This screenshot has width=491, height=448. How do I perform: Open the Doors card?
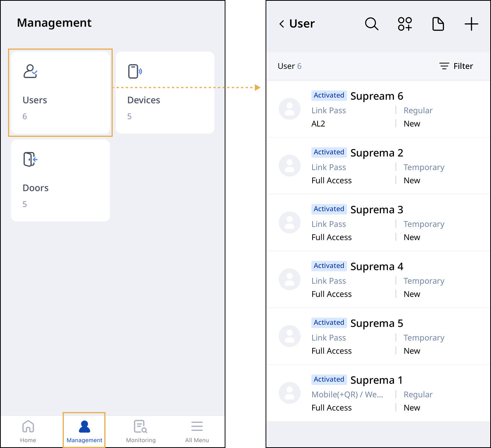(60, 180)
